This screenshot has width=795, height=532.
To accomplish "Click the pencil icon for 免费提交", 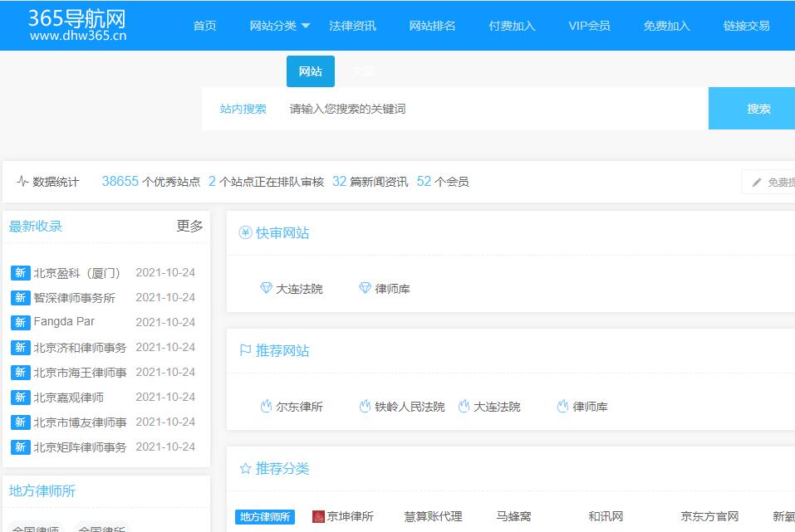I will point(757,183).
